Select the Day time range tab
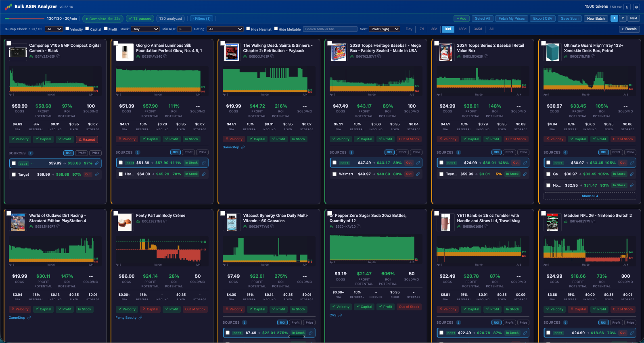This screenshot has width=644, height=343. click(409, 29)
